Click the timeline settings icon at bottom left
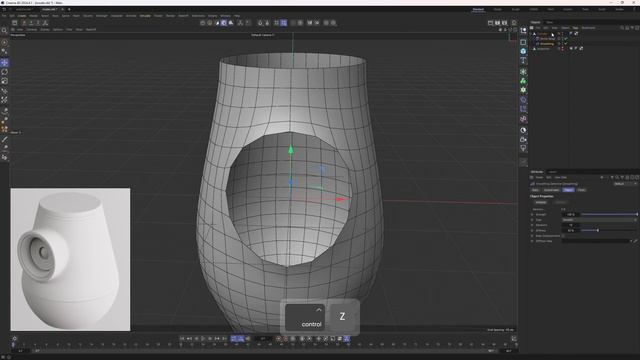Image resolution: width=640 pixels, height=360 pixels. point(15,338)
